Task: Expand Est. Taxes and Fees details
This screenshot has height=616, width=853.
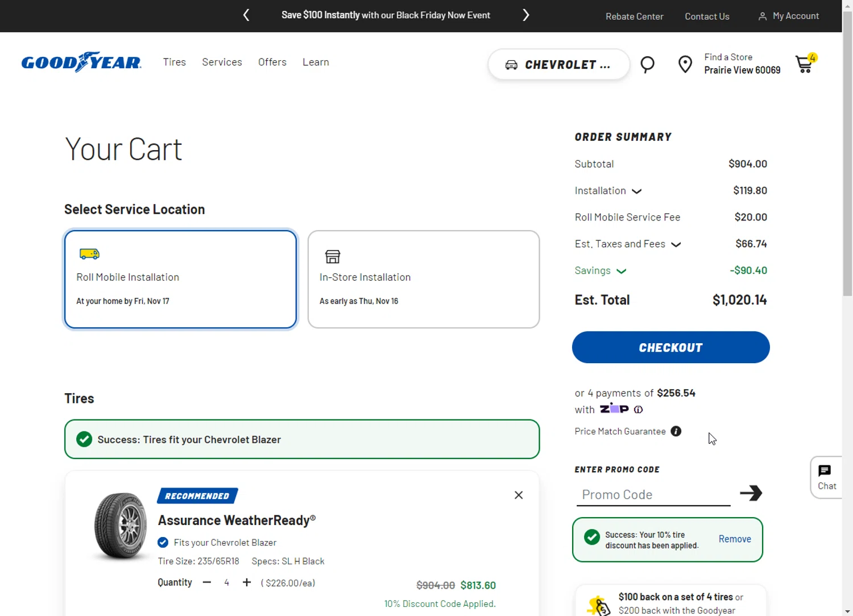Action: 676,244
